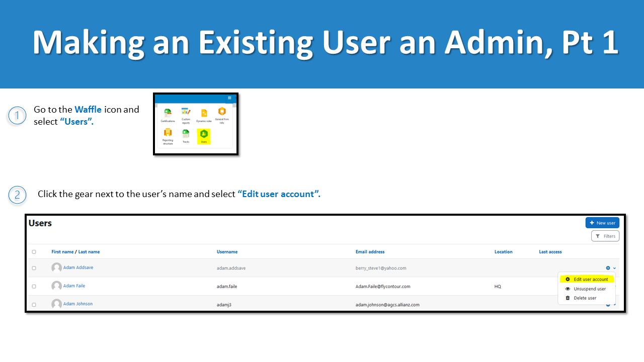The image size is (644, 362).
Task: Toggle the select-all checkbox in the table header
Action: coord(34,251)
